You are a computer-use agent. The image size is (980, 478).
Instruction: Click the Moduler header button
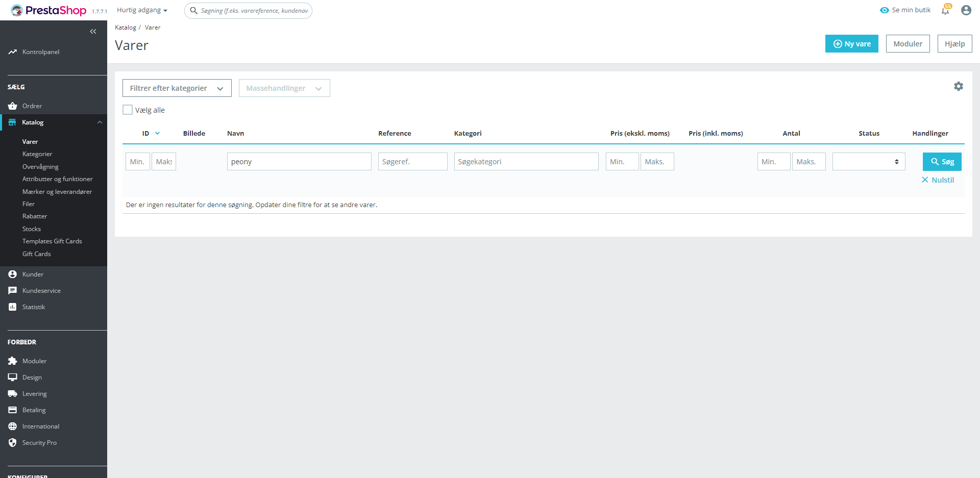(x=908, y=44)
